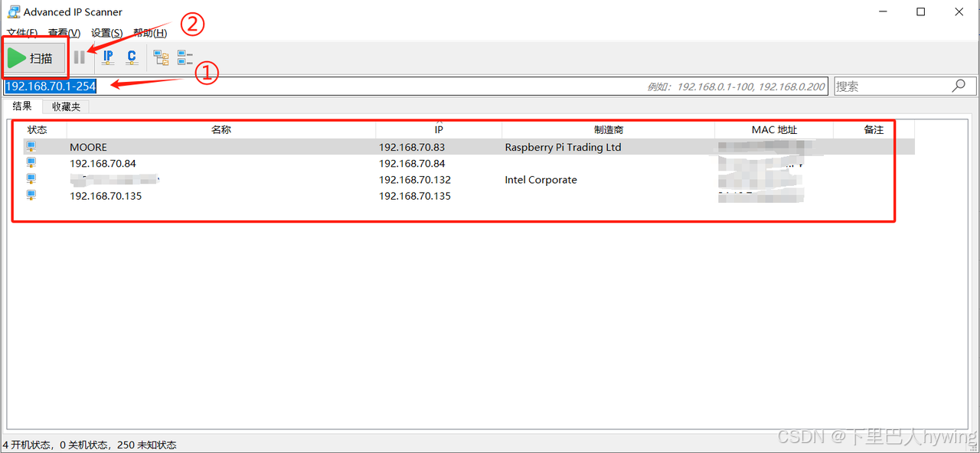Click the C subnet toolbar icon
The width and height of the screenshot is (980, 453).
[132, 57]
